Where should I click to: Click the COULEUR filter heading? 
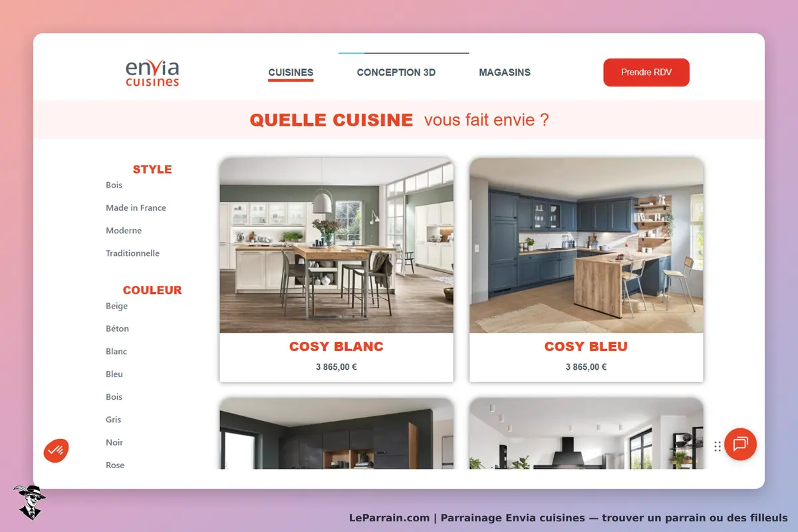click(x=152, y=290)
